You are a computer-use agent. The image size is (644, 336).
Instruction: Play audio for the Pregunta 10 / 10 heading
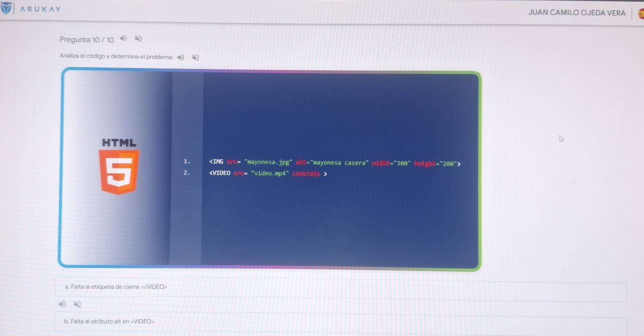pos(123,39)
